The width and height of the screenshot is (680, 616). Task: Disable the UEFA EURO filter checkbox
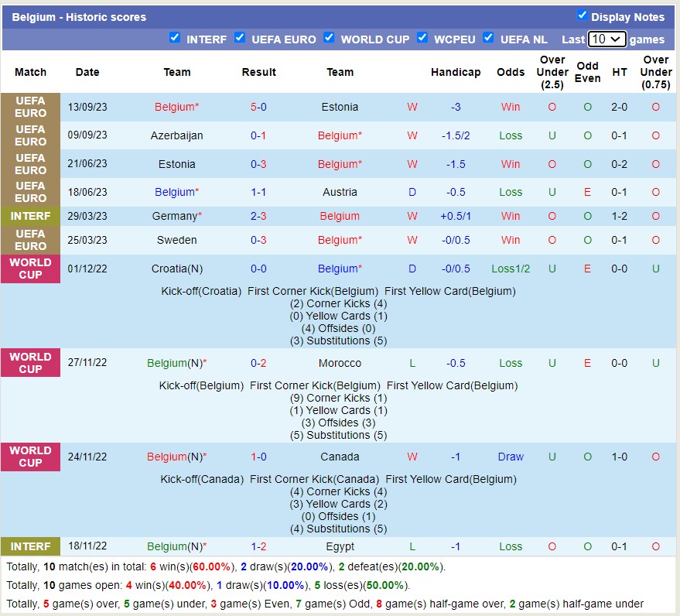point(240,38)
